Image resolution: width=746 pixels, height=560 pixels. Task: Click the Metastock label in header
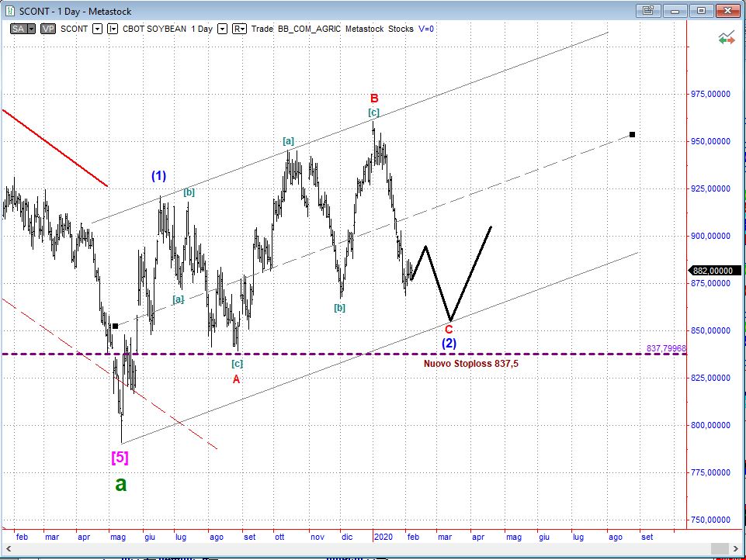pyautogui.click(x=364, y=29)
